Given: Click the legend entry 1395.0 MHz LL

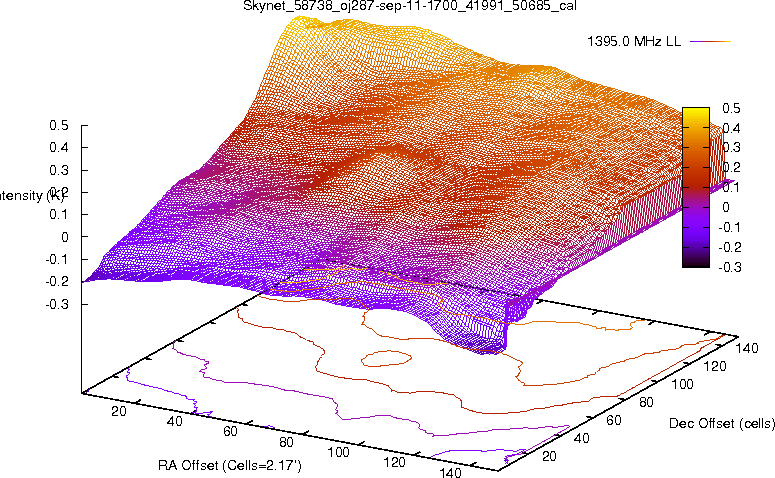Looking at the screenshot, I should (634, 42).
